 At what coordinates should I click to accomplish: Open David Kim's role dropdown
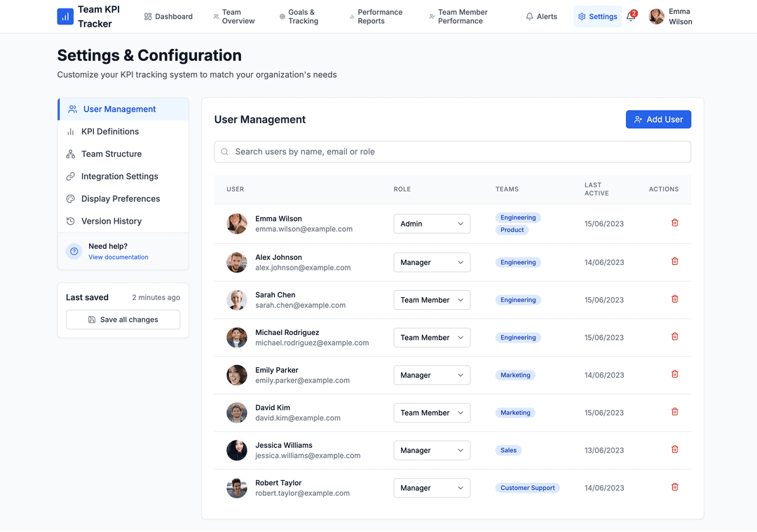(x=432, y=413)
